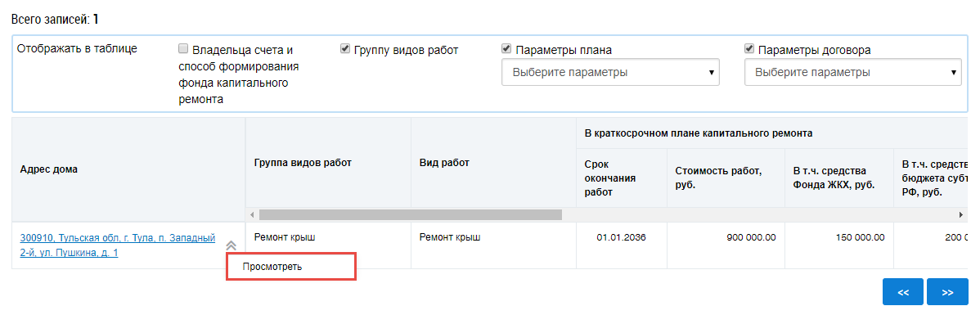980x315 pixels.
Task: Open address link 300910, Тульская обл
Action: [x=118, y=245]
